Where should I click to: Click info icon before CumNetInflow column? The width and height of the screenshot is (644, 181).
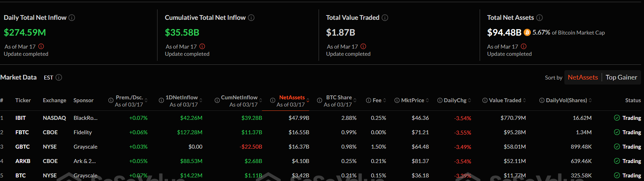tap(217, 100)
